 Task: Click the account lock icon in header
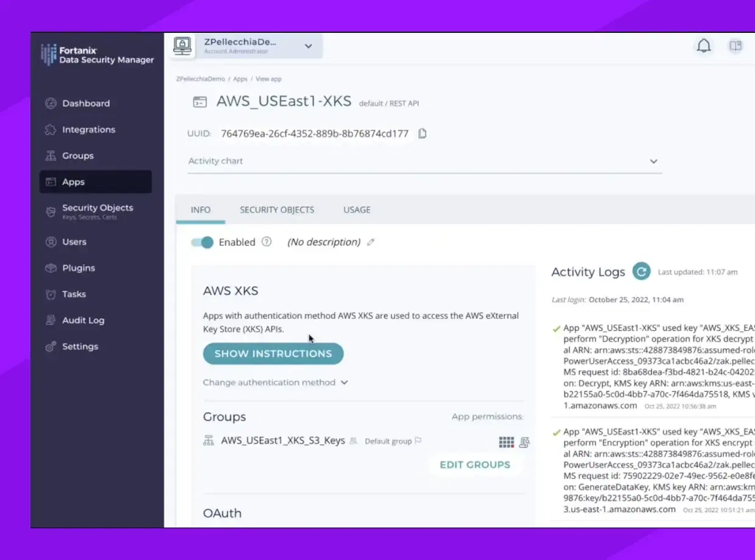(181, 46)
